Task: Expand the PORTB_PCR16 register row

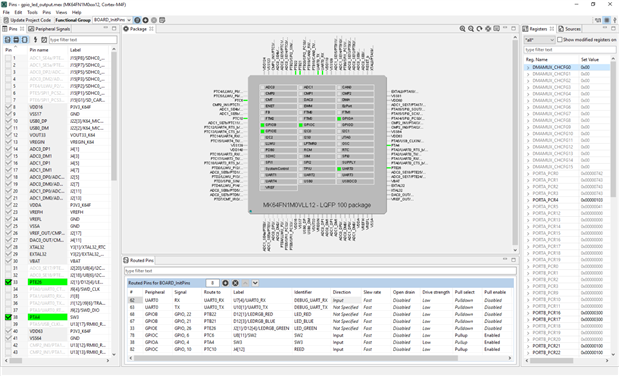Action: (x=528, y=312)
